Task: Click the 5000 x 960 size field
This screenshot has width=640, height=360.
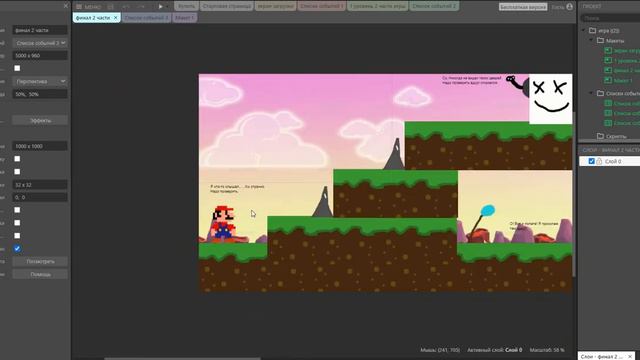Action: (x=40, y=55)
